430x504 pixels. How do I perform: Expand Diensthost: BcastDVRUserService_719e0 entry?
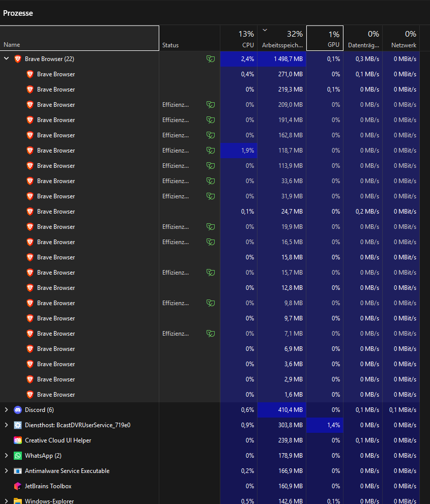coord(6,425)
